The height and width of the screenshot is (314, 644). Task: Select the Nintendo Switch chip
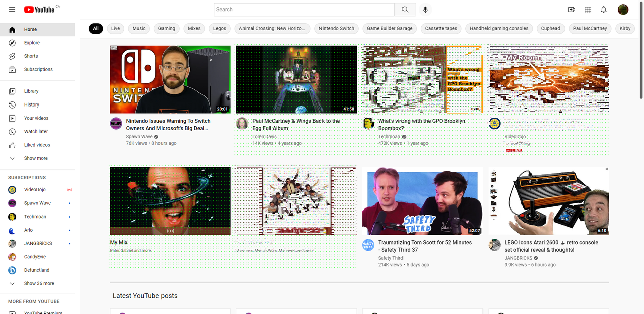pyautogui.click(x=337, y=28)
